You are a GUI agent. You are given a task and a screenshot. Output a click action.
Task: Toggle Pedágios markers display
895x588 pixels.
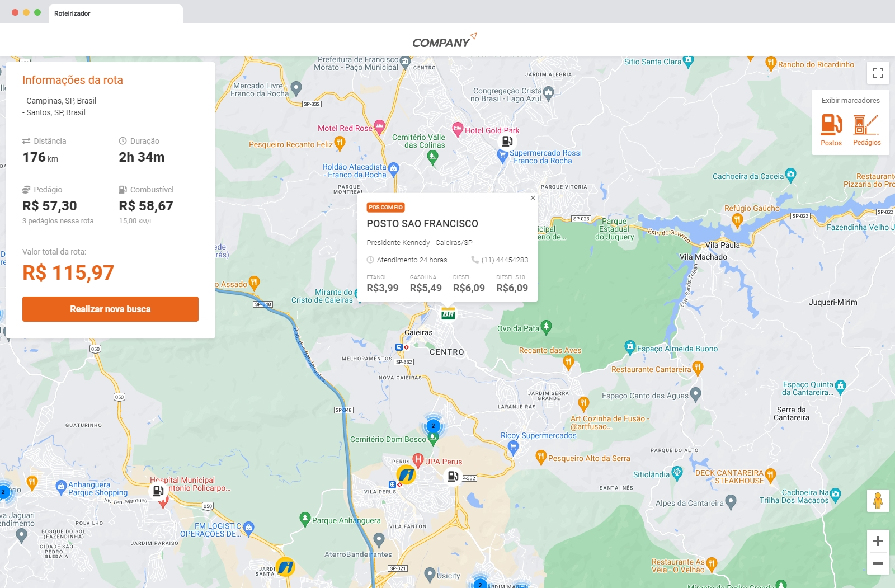pyautogui.click(x=866, y=130)
